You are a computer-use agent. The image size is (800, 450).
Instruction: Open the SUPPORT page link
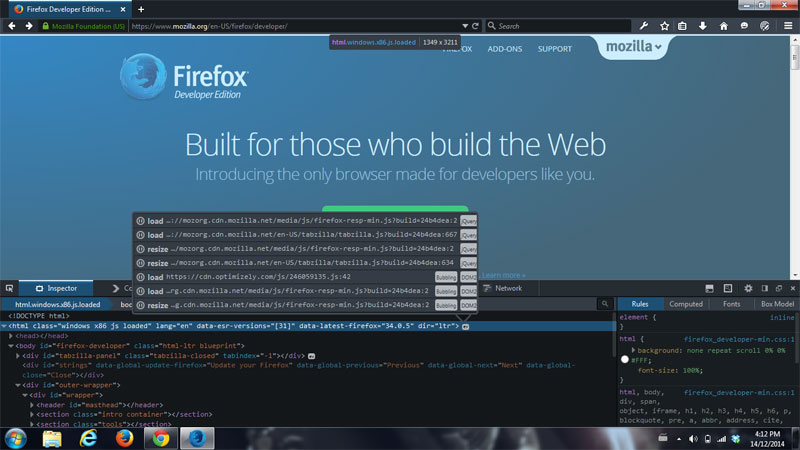point(555,49)
